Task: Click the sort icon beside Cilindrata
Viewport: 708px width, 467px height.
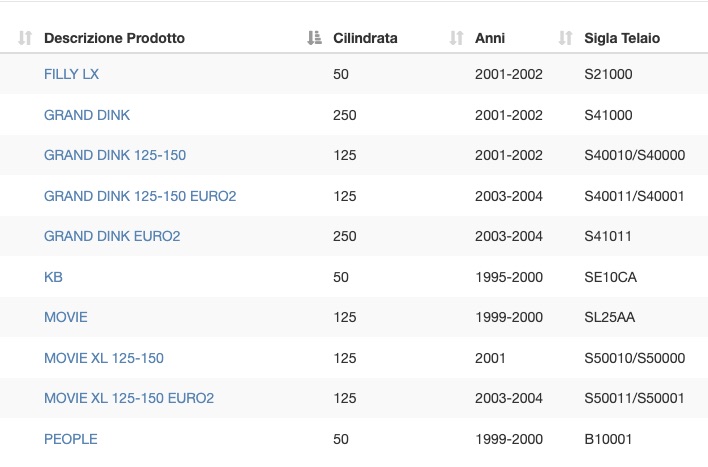Action: [314, 38]
